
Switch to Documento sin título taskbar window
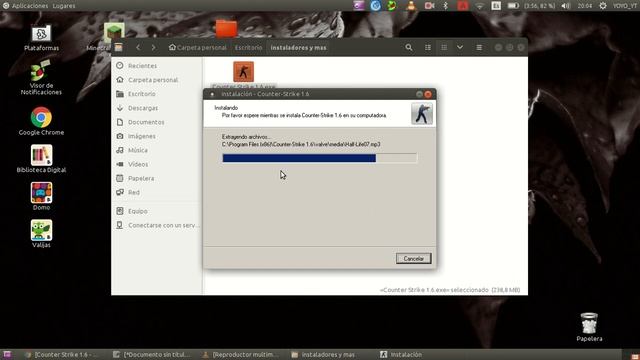tap(152, 355)
